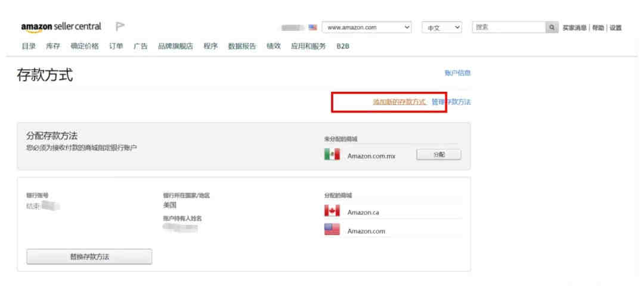Click the 美国 bank country value

tap(169, 205)
